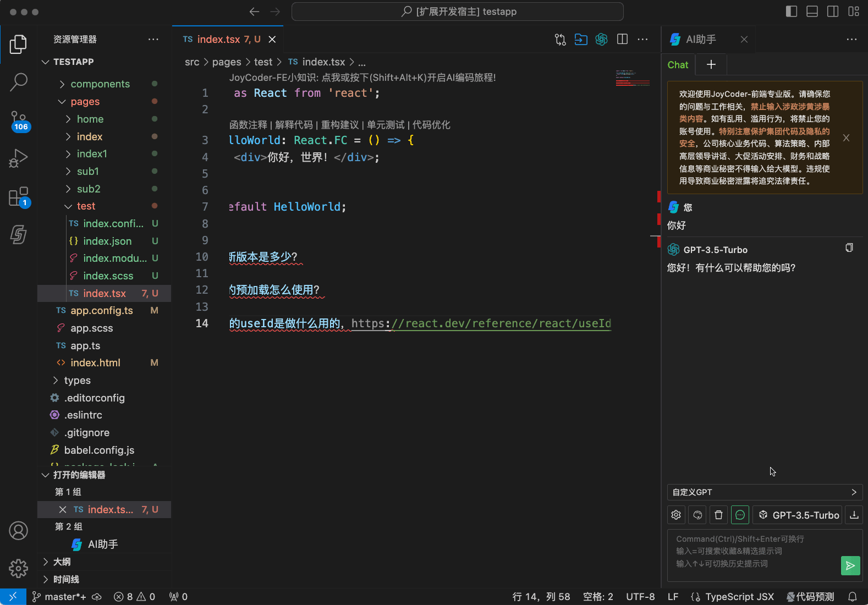
Task: Toggle 代码预测 in status bar
Action: 810,597
